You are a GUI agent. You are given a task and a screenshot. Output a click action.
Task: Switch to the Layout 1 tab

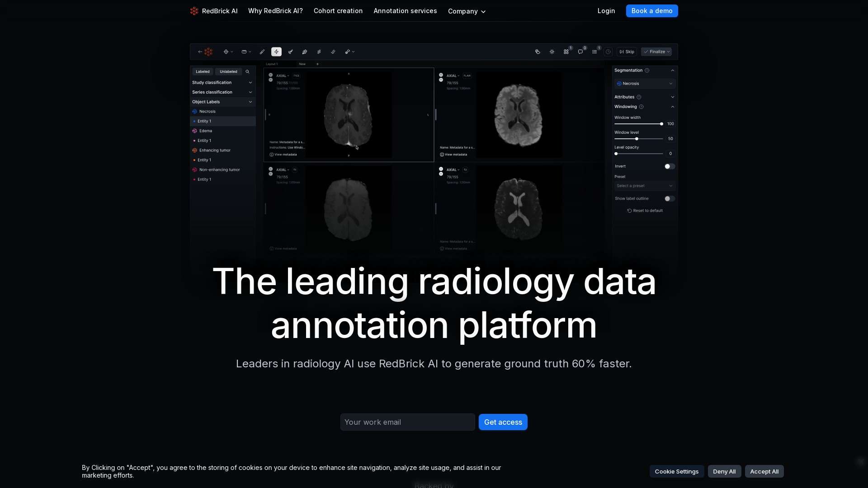(272, 64)
